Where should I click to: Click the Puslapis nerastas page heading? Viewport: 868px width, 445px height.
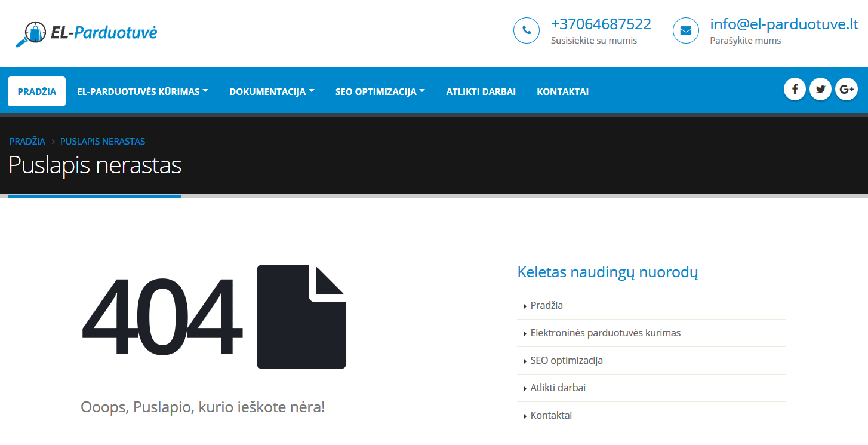[x=95, y=165]
